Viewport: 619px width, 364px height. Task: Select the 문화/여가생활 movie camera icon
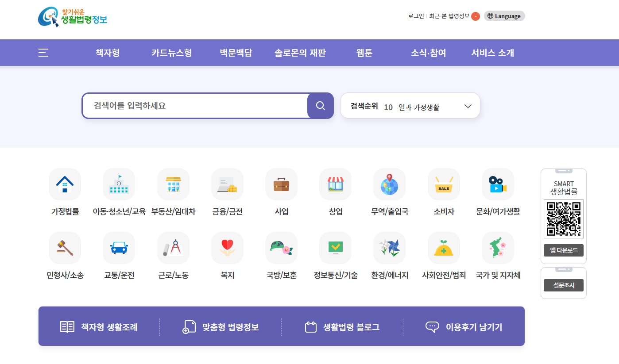coord(498,184)
